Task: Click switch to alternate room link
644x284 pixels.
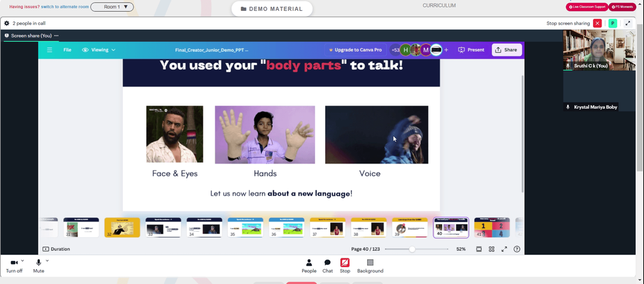Action: click(65, 7)
